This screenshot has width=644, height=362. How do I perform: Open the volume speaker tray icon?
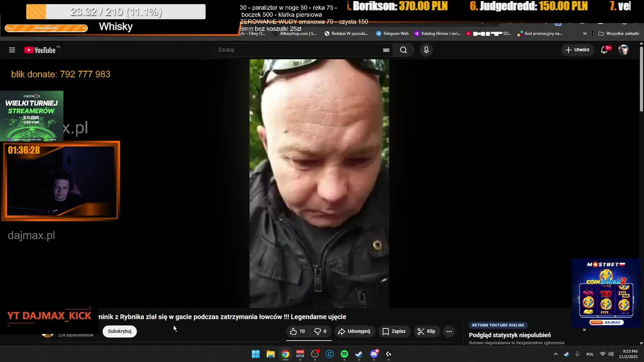[611, 354]
